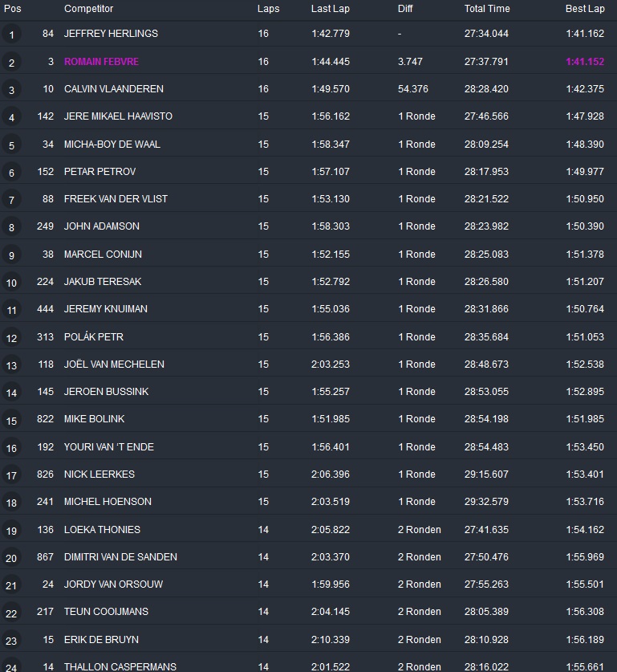
Task: Click Romain Febvre's purple best lap 1:41.152
Action: 584,62
